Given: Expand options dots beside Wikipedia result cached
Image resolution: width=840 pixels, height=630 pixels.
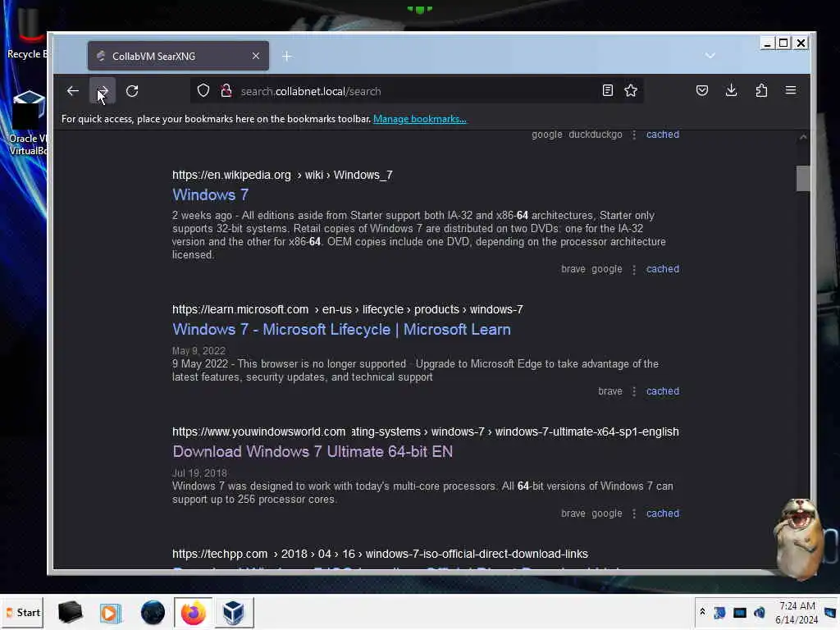Looking at the screenshot, I should click(x=634, y=269).
